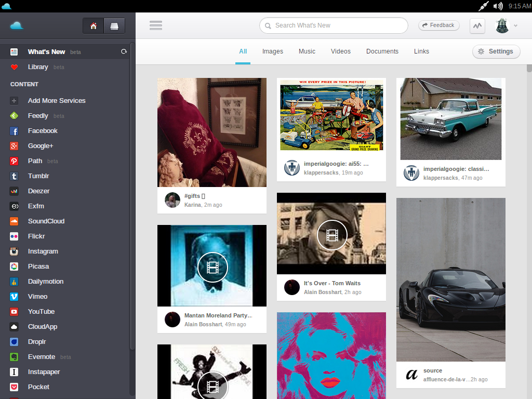
Task: Open the black sports car thumbnail
Action: [x=451, y=280]
